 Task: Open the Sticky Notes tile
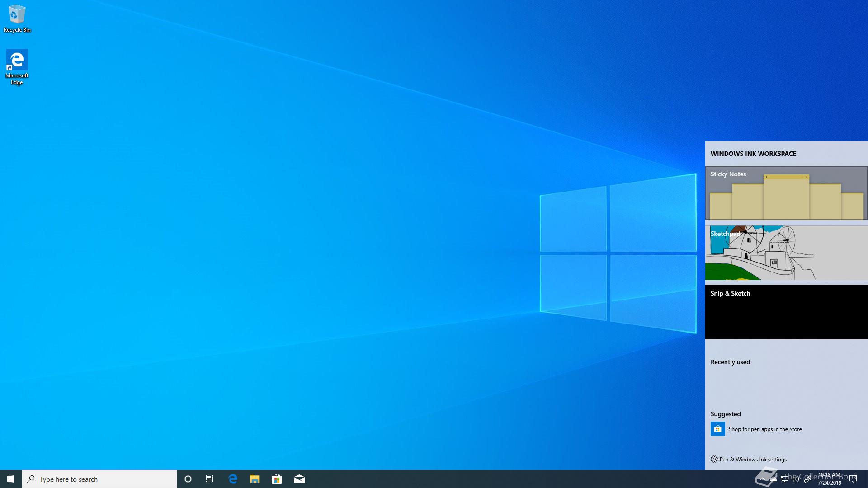tap(787, 193)
